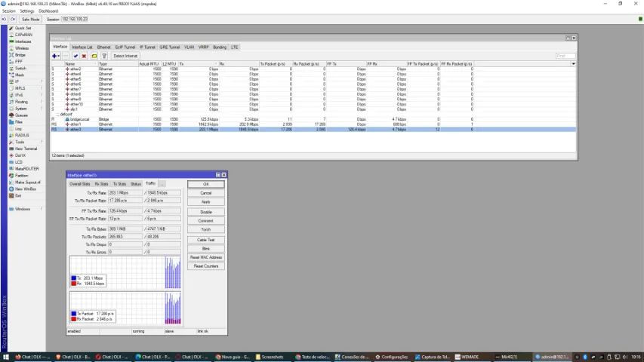
Task: Open the Queues sidebar entry
Action: (x=21, y=115)
